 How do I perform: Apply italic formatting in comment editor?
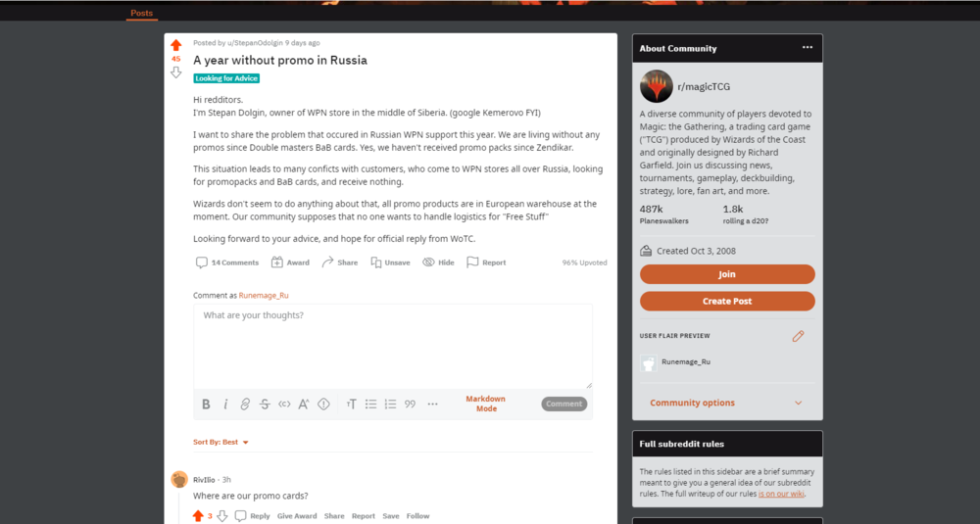(225, 405)
